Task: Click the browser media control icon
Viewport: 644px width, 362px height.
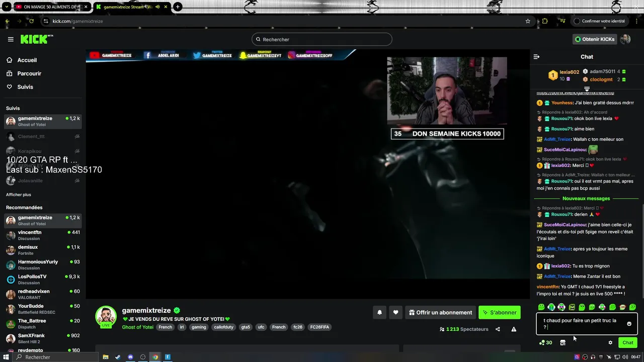Action: coord(562,21)
